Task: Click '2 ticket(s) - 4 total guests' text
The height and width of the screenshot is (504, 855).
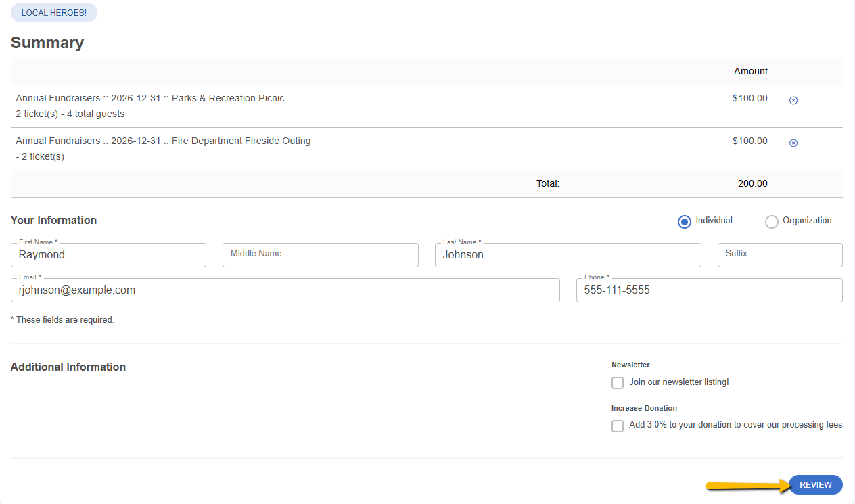Action: 70,114
